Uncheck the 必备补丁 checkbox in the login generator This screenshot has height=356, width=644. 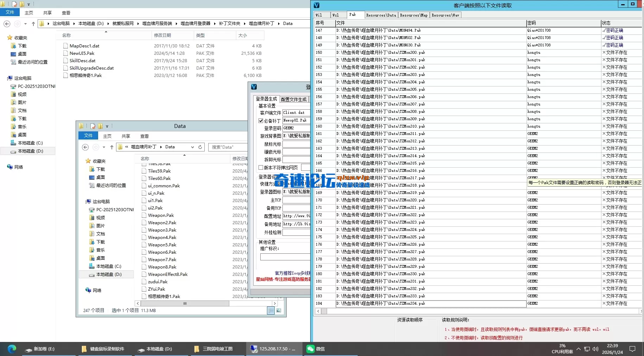(261, 121)
